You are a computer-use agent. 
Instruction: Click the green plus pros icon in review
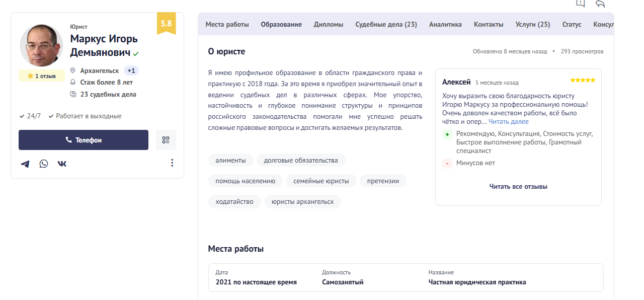tap(447, 134)
